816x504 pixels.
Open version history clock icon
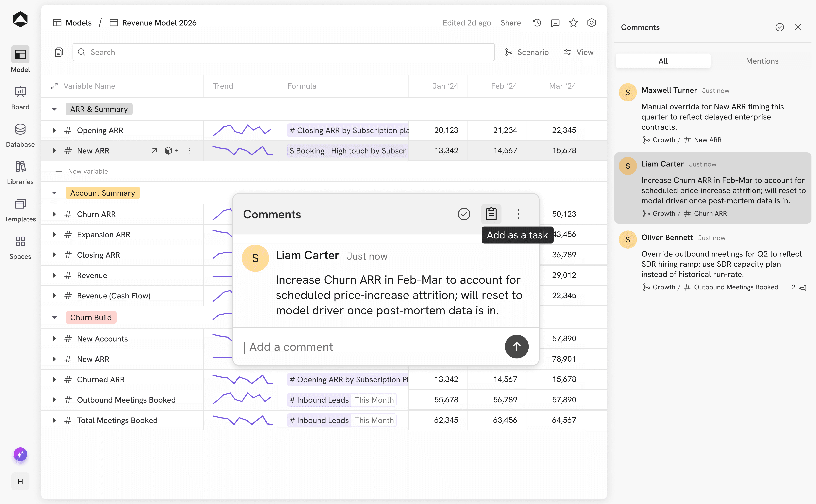click(537, 23)
